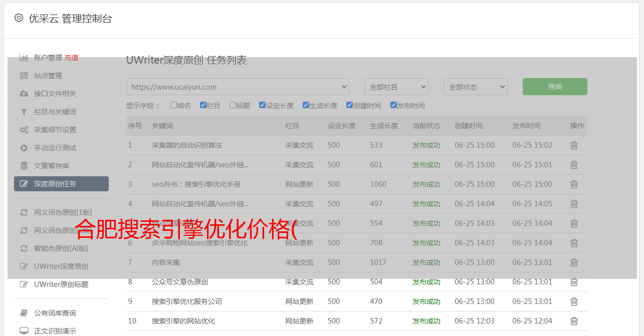The width and height of the screenshot is (644, 336).
Task: Click book icon beside 公有词库查询
Action: click(x=24, y=313)
